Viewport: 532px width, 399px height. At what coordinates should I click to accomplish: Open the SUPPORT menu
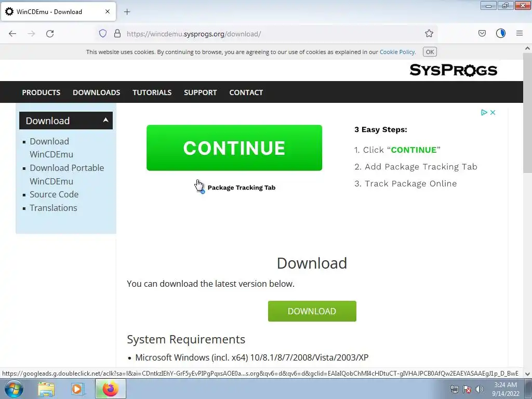(x=200, y=92)
